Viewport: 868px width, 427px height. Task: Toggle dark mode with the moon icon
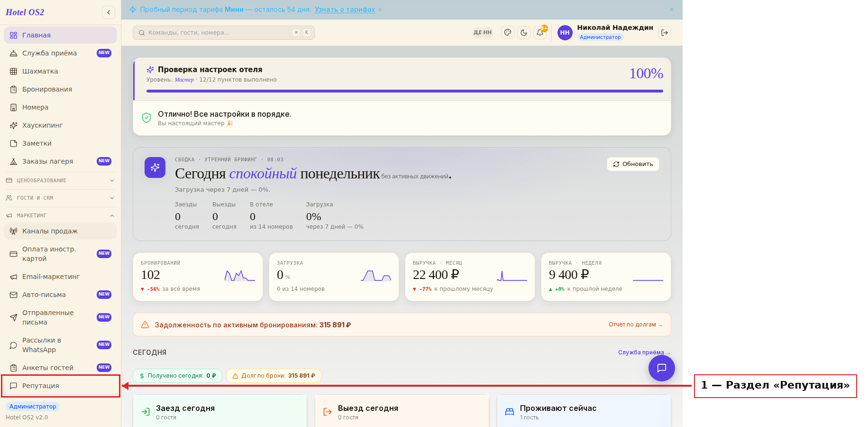524,33
